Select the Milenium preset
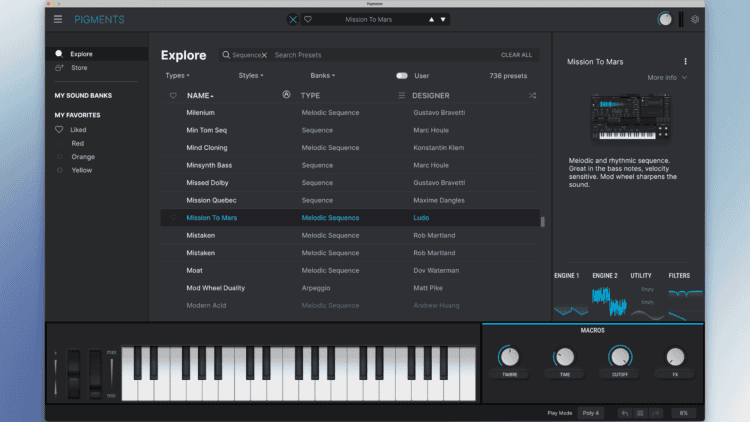Viewport: 750px width, 422px height. (x=350, y=113)
